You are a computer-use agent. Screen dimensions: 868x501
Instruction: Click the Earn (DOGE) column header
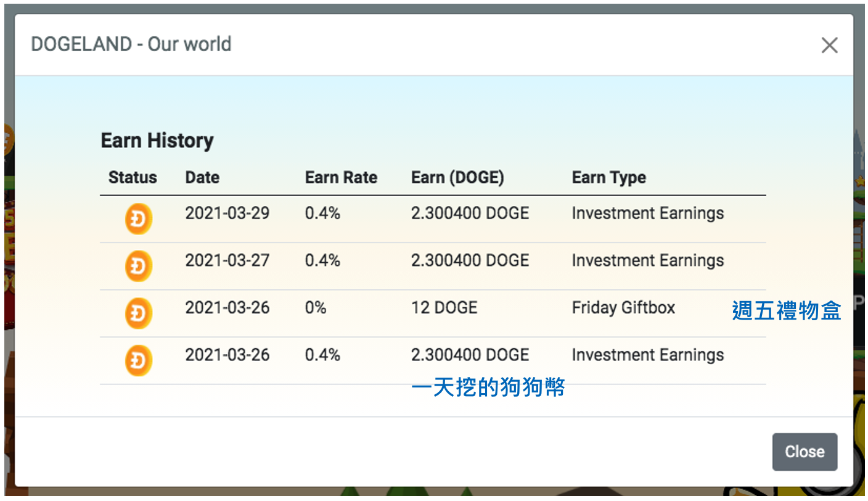point(457,178)
